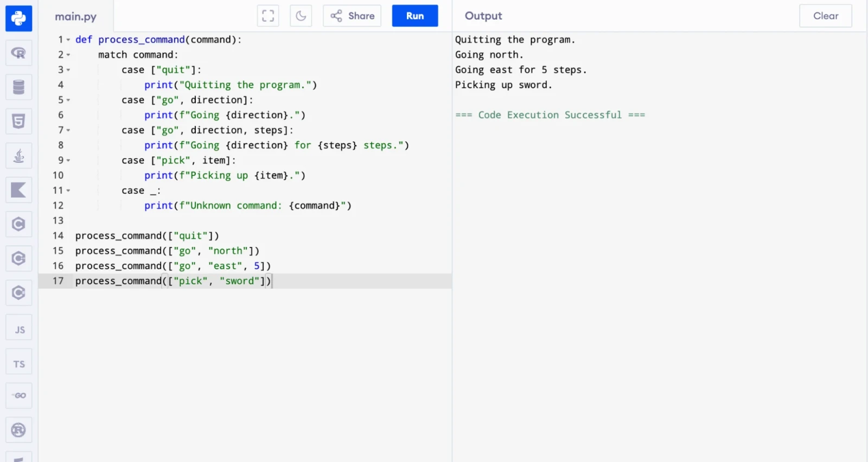The image size is (868, 462).
Task: Run the Python code
Action: pyautogui.click(x=415, y=16)
